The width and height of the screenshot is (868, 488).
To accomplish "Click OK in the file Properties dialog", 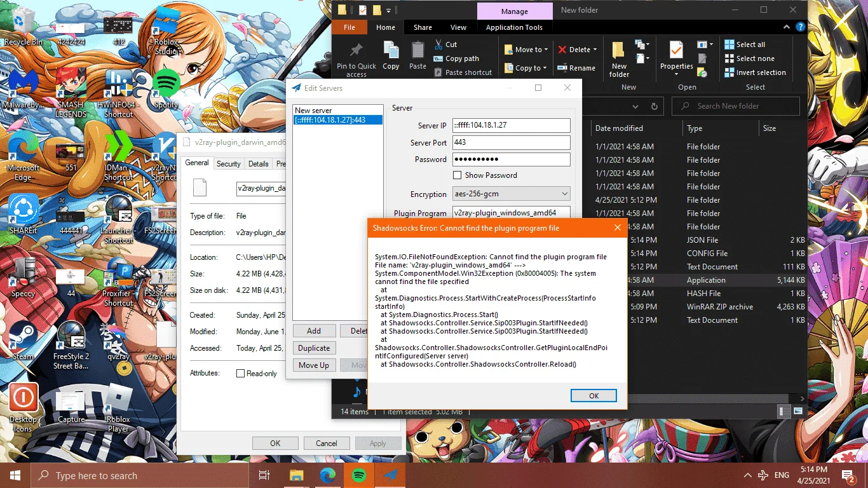I will [275, 444].
